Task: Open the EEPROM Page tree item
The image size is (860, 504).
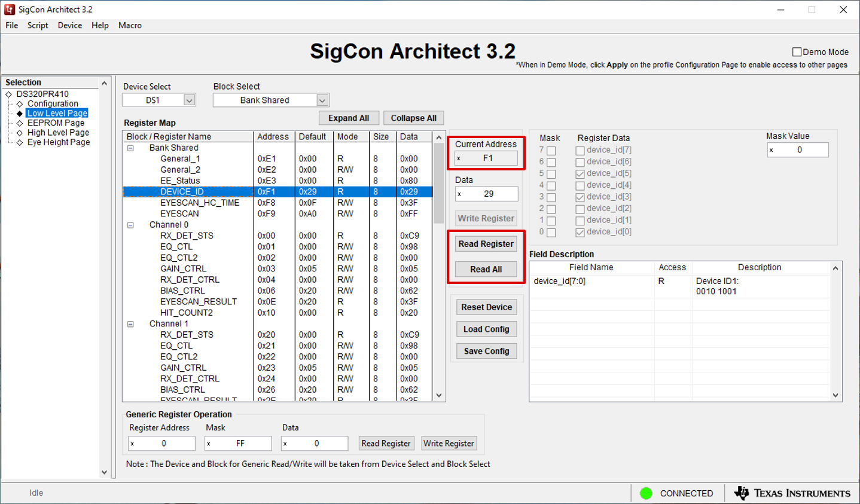Action: pos(56,123)
